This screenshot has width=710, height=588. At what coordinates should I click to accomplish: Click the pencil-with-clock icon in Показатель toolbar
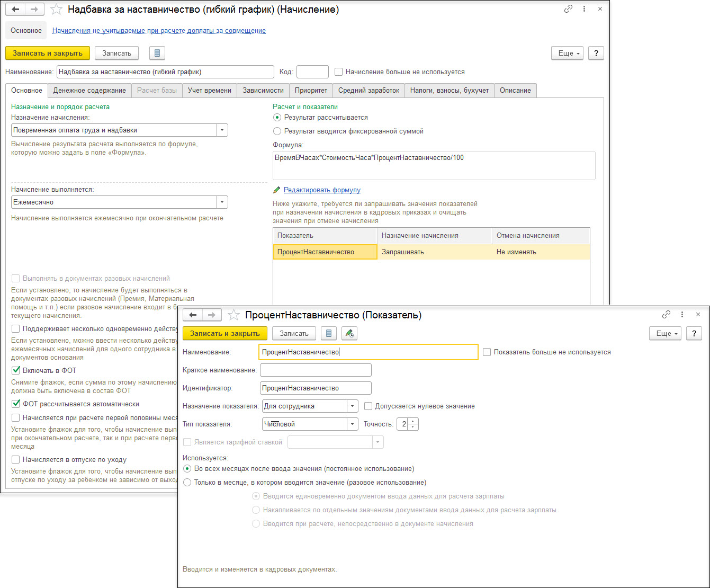click(x=349, y=333)
